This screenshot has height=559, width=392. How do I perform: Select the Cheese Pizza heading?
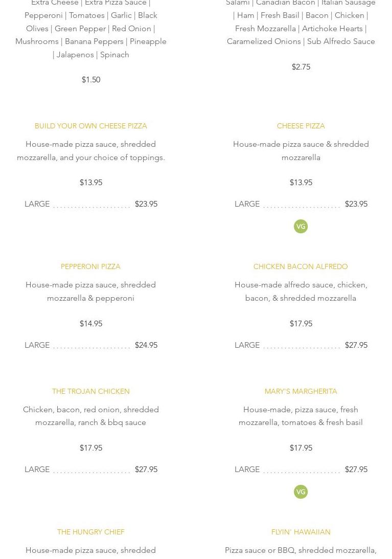point(301,126)
